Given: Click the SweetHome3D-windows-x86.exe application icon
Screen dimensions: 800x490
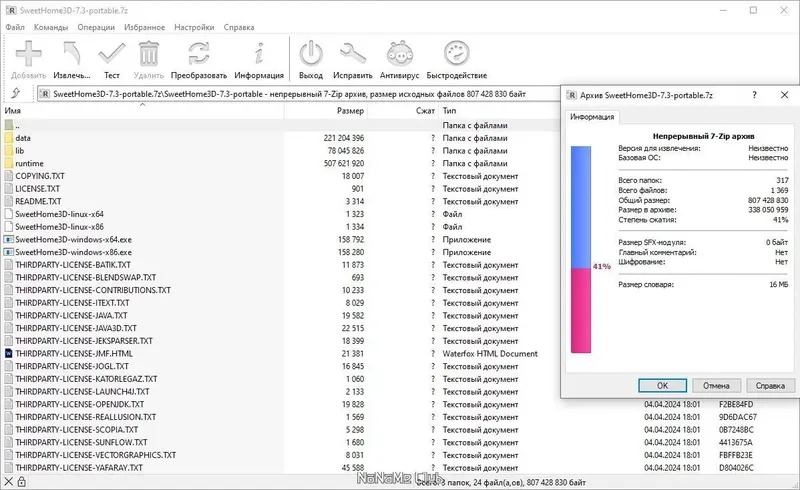Looking at the screenshot, I should click(9, 252).
